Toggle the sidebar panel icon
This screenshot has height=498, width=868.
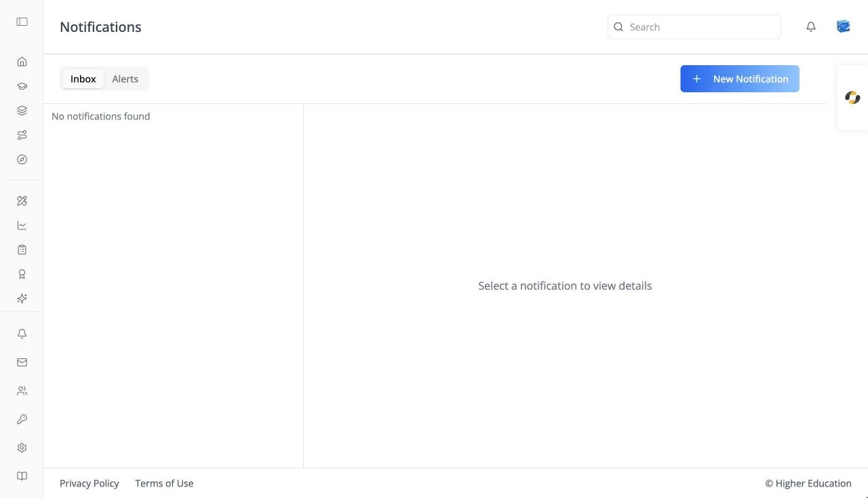point(22,22)
